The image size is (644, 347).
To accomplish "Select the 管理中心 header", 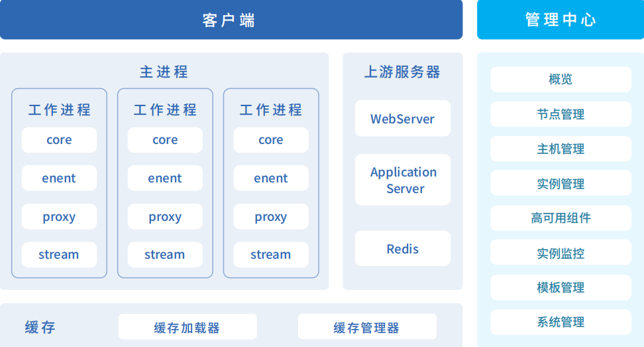I will [x=560, y=20].
